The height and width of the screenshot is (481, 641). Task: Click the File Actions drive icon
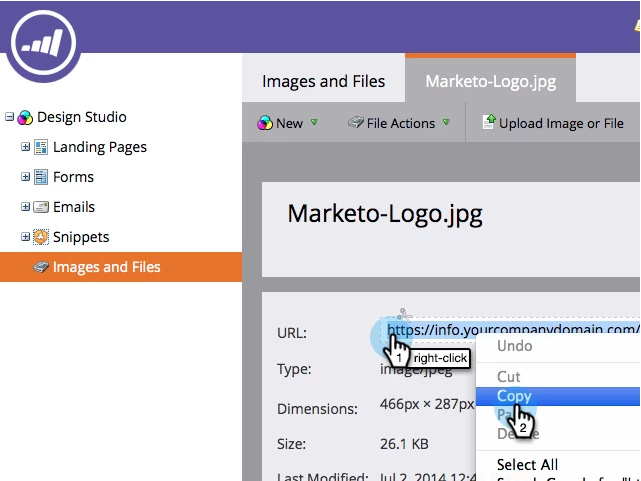pyautogui.click(x=356, y=122)
